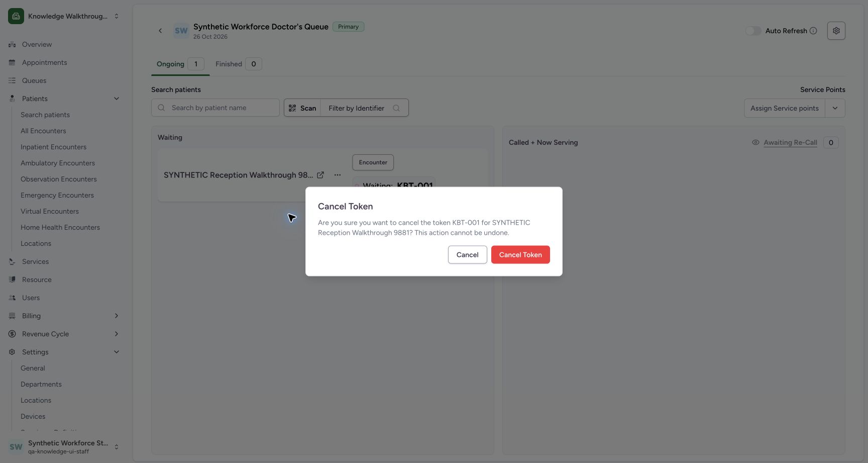Open Devices under Settings
This screenshot has width=868, height=463.
coord(33,416)
